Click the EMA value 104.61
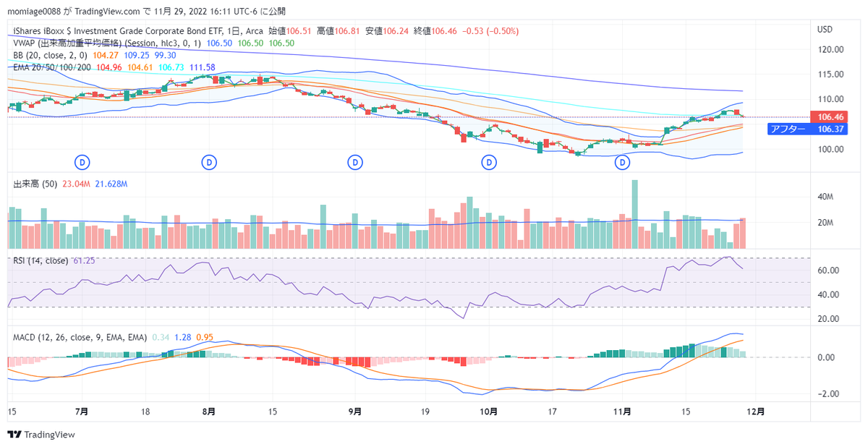The height and width of the screenshot is (447, 868). click(x=139, y=67)
